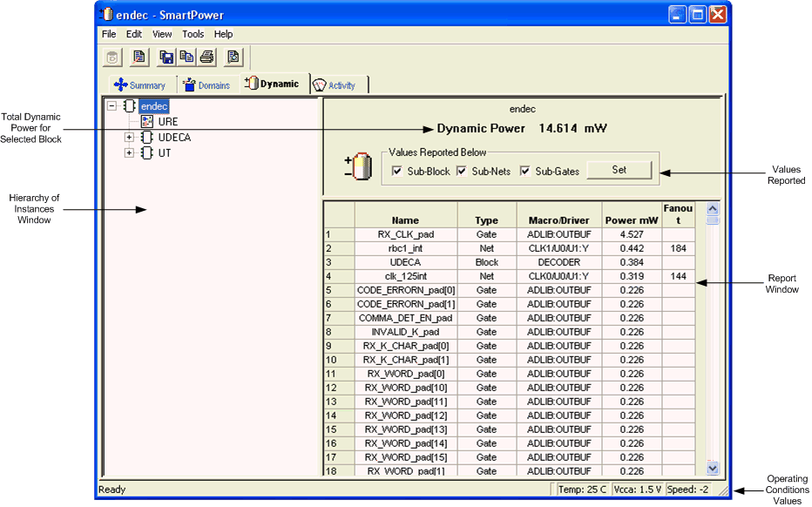Click the Copy toolbar icon
The image size is (812, 507).
click(x=186, y=57)
